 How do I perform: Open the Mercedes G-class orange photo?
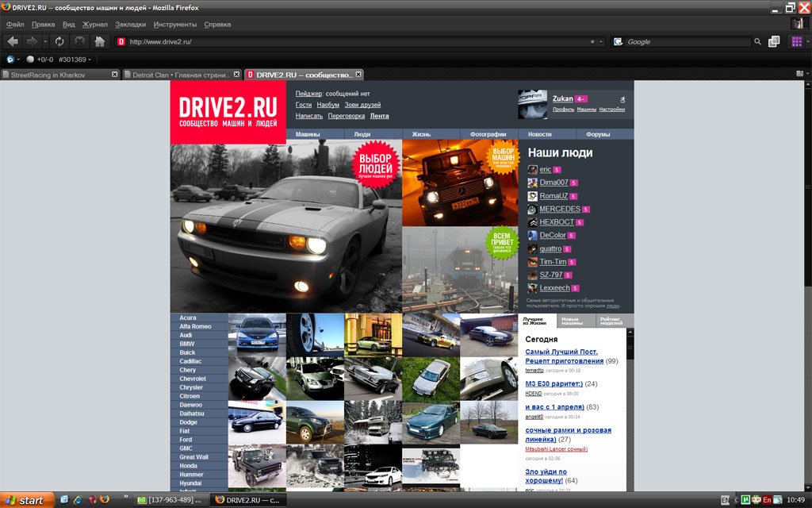[461, 183]
